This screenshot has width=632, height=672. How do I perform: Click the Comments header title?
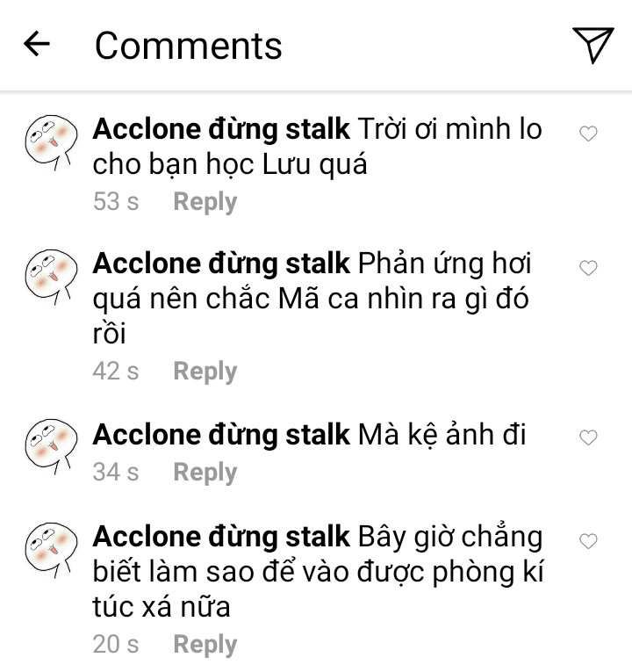[x=189, y=46]
